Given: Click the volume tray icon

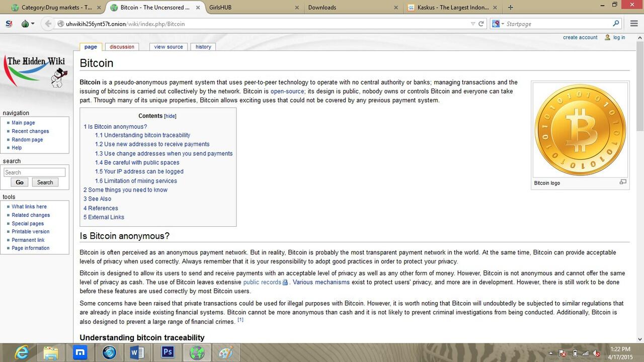Looking at the screenshot, I should click(x=596, y=353).
